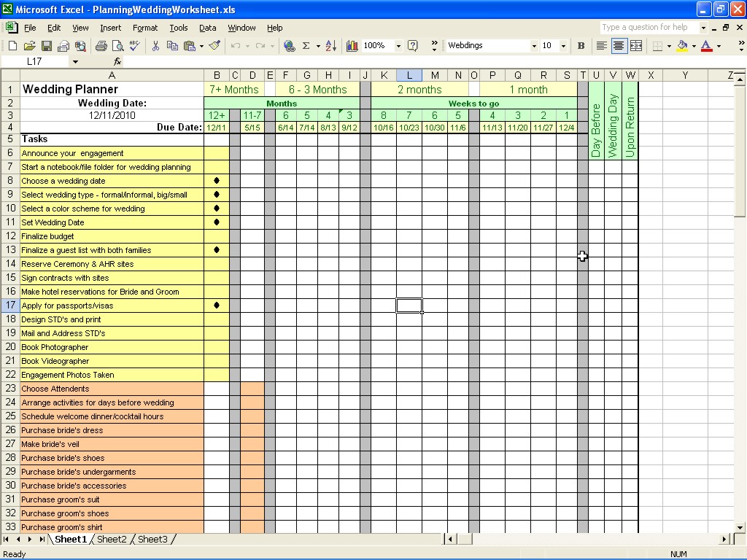
Task: Open the Format menu
Action: click(145, 28)
